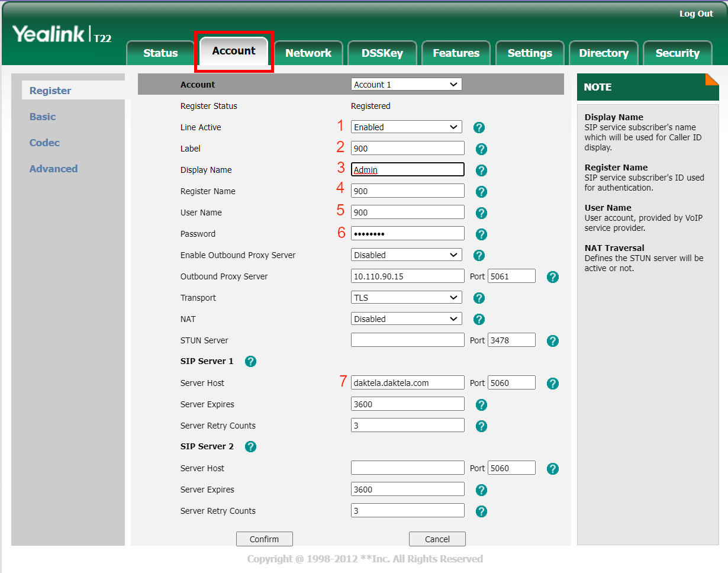Image resolution: width=728 pixels, height=573 pixels.
Task: Open the help icon next to SIP Server 1
Action: tap(250, 361)
